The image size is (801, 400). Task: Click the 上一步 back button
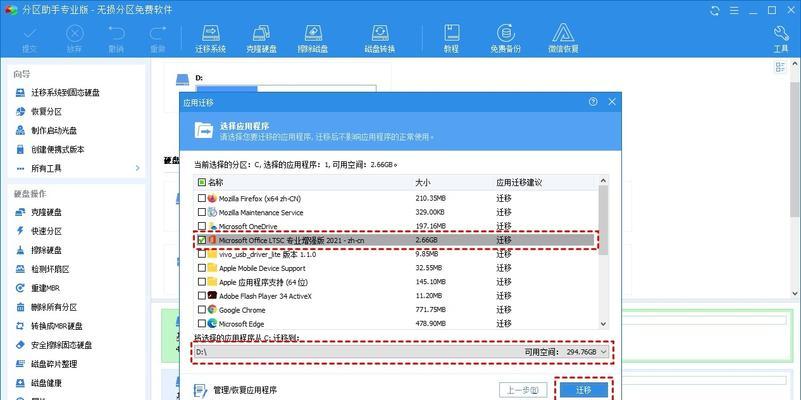[x=523, y=390]
